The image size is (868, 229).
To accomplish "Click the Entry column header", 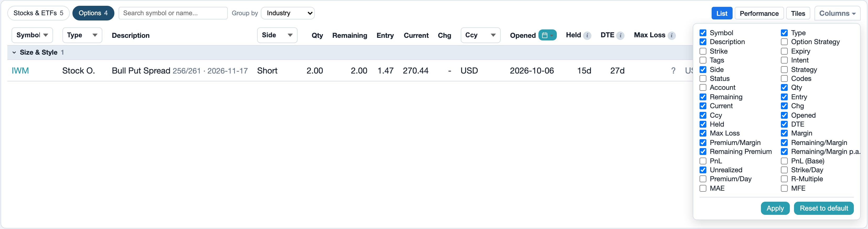I will coord(385,35).
